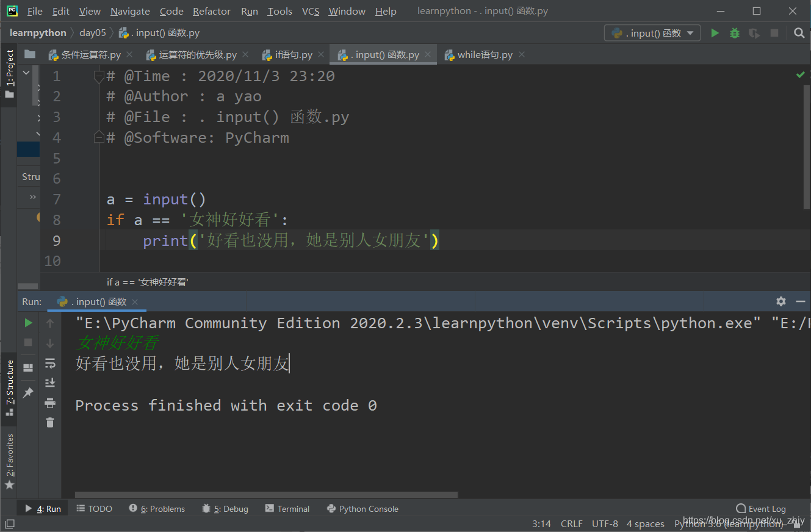Image resolution: width=811 pixels, height=532 pixels.
Task: Click the Down the Stack Trace arrow
Action: point(50,343)
